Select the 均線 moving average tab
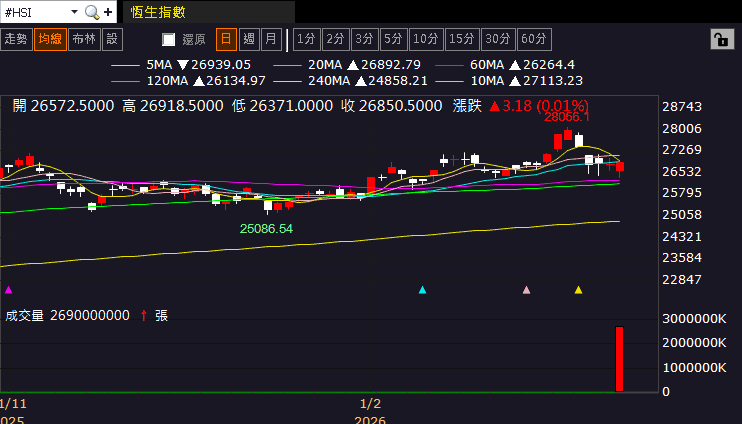This screenshot has height=424, width=742. pyautogui.click(x=49, y=39)
